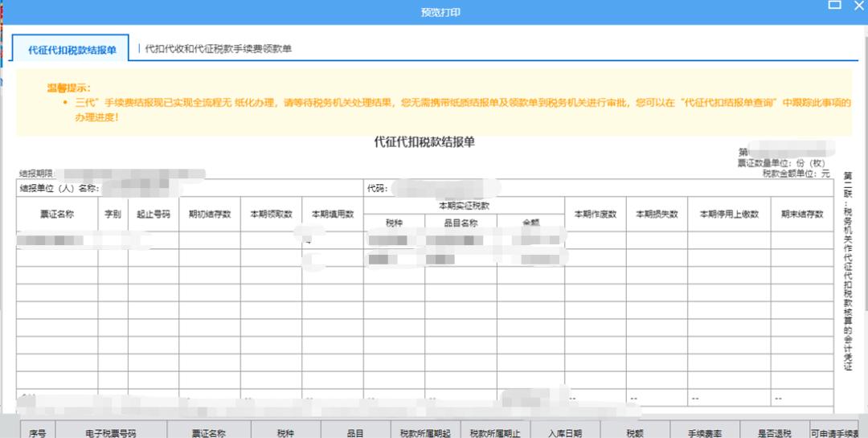868x438 pixels.
Task: Click the 本期领取数 header cell
Action: pos(271,215)
